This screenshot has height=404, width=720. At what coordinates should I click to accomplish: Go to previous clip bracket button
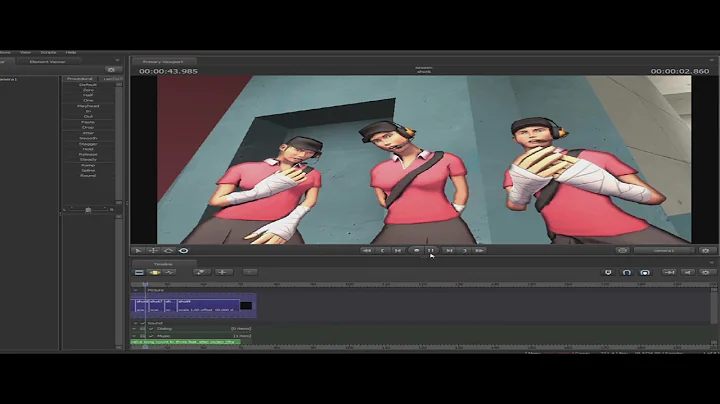tap(382, 251)
